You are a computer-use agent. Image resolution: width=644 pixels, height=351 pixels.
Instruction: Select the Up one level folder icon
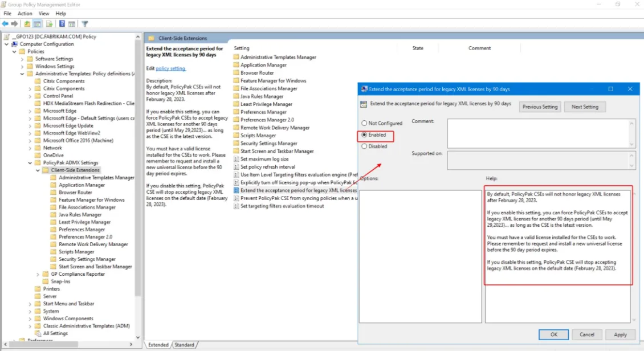(27, 23)
